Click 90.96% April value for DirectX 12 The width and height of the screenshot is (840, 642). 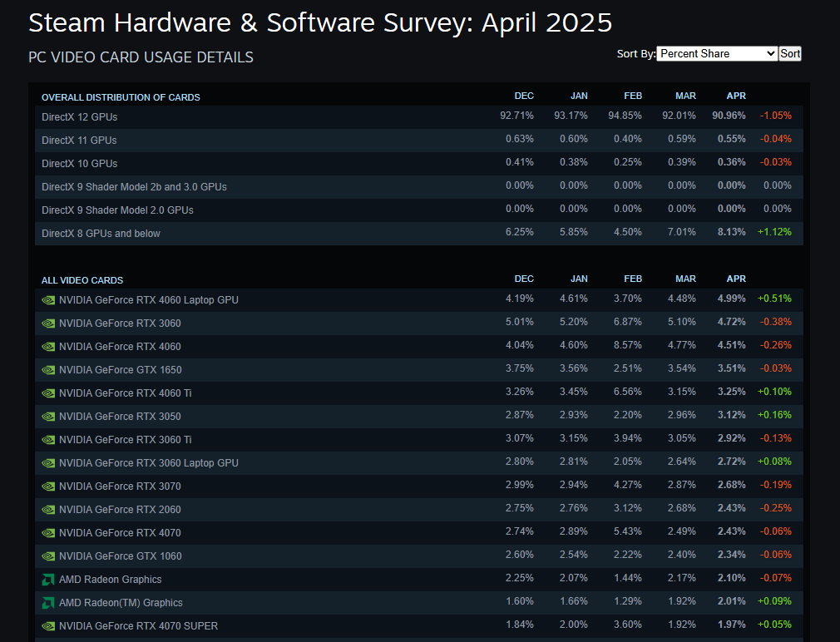pyautogui.click(x=729, y=116)
